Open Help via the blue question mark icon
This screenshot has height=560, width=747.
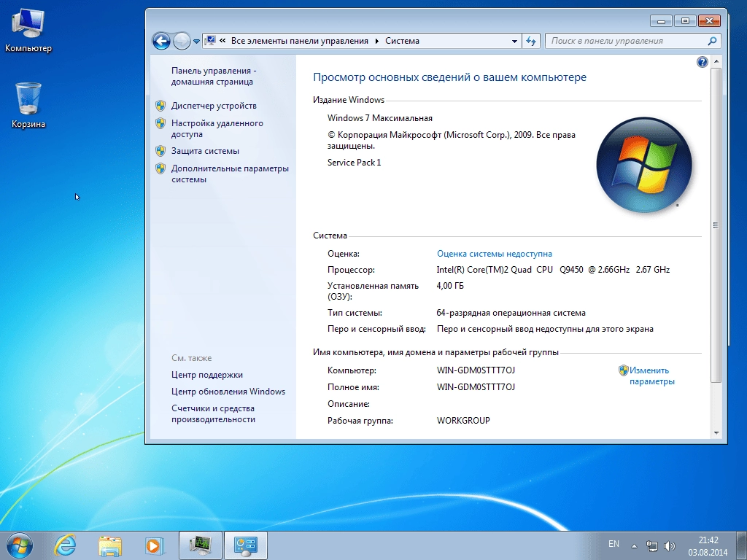click(x=703, y=62)
